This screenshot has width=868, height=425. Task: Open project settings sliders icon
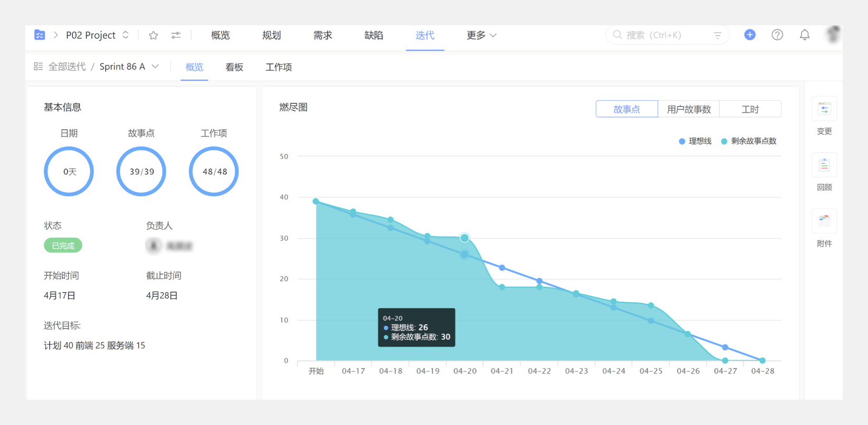(x=176, y=35)
